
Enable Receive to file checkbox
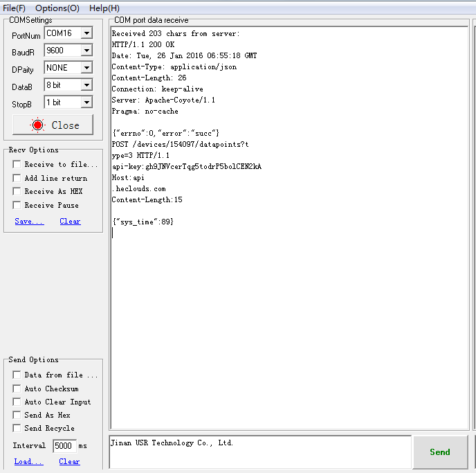17,165
